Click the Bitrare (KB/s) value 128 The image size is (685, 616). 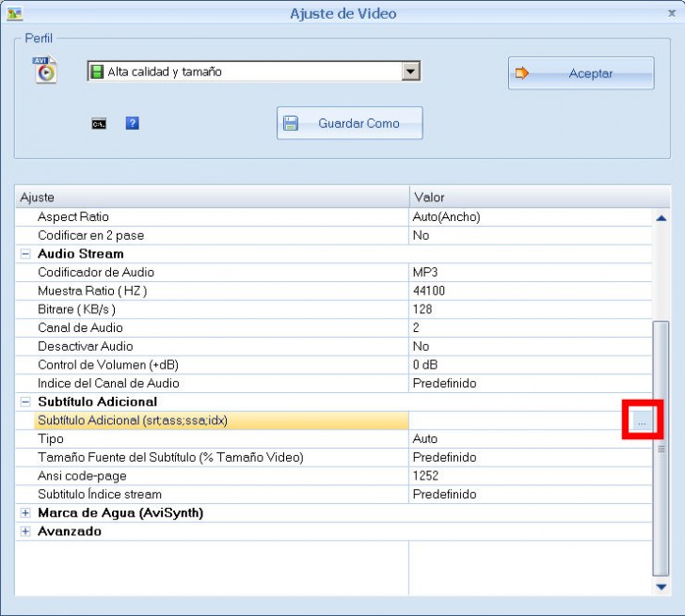[422, 309]
